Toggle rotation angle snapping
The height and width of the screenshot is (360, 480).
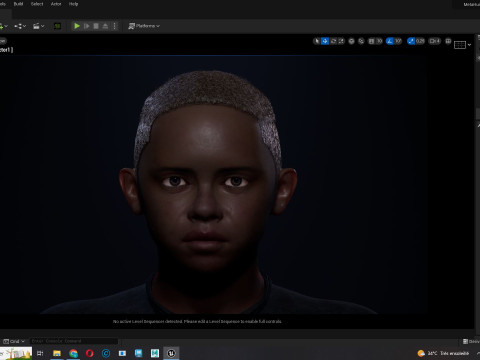point(390,41)
